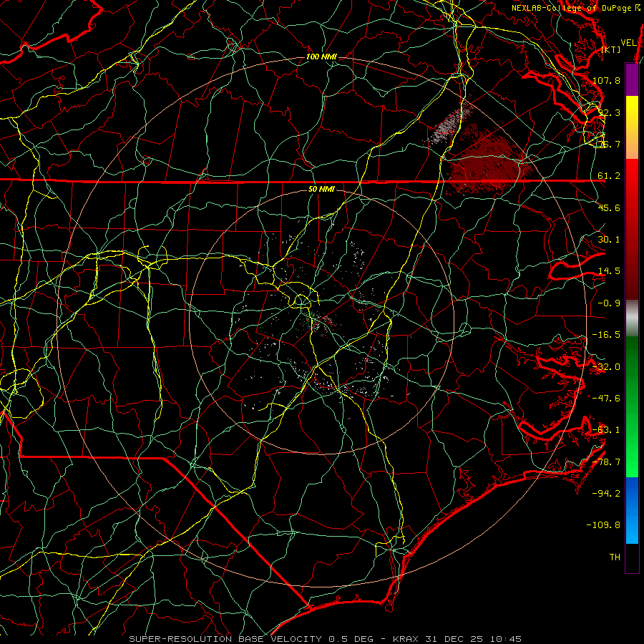
Task: Select the 45.6 scale label
Action: point(609,208)
